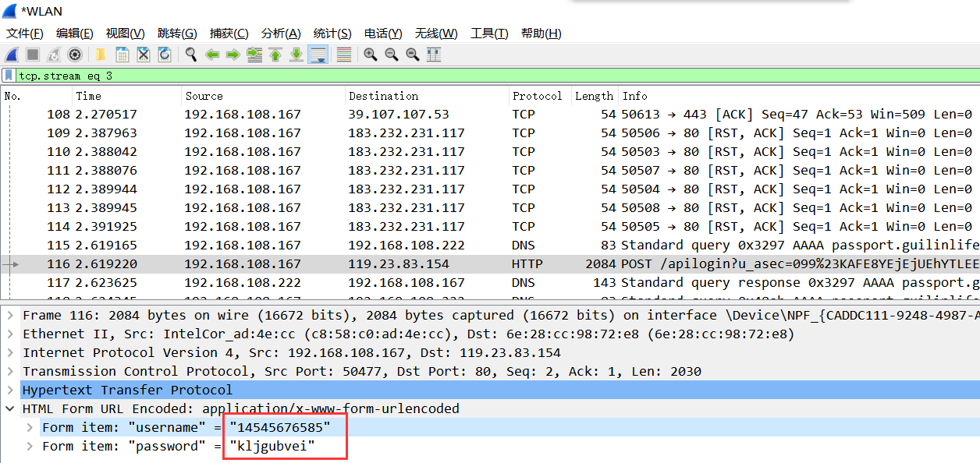Expand the username form item
Screen dimensions: 980x463
click(x=30, y=428)
